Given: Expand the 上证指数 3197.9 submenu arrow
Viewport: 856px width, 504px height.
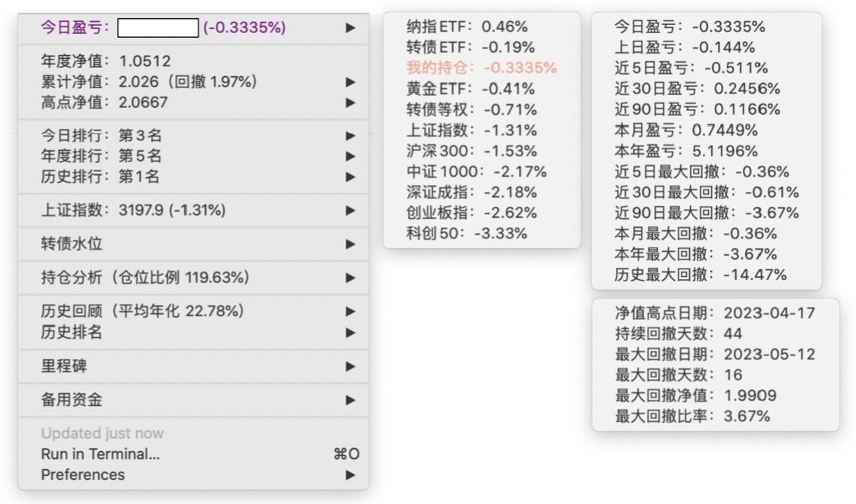Looking at the screenshot, I should point(349,211).
